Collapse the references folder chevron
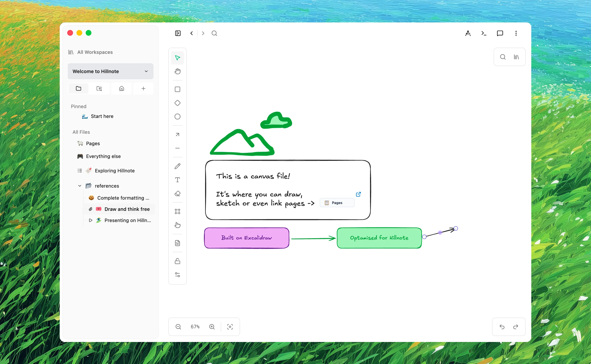The height and width of the screenshot is (364, 591). (x=80, y=186)
